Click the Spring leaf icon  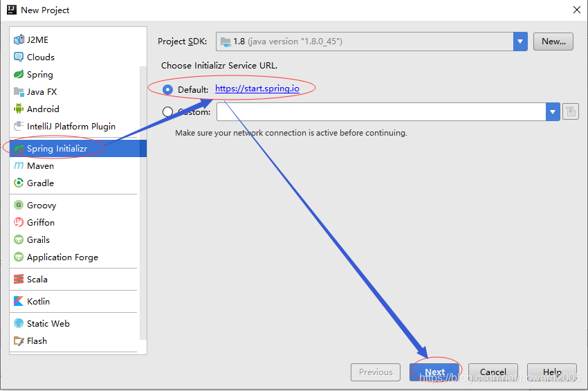19,74
